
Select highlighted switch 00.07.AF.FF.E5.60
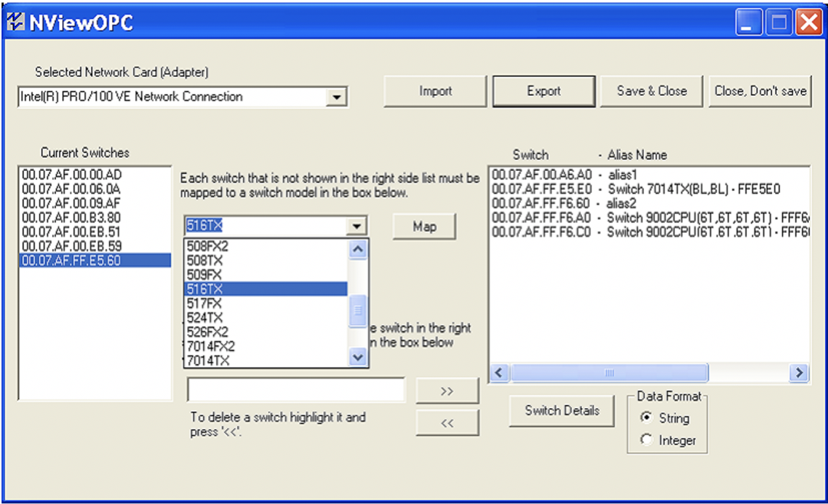point(95,260)
